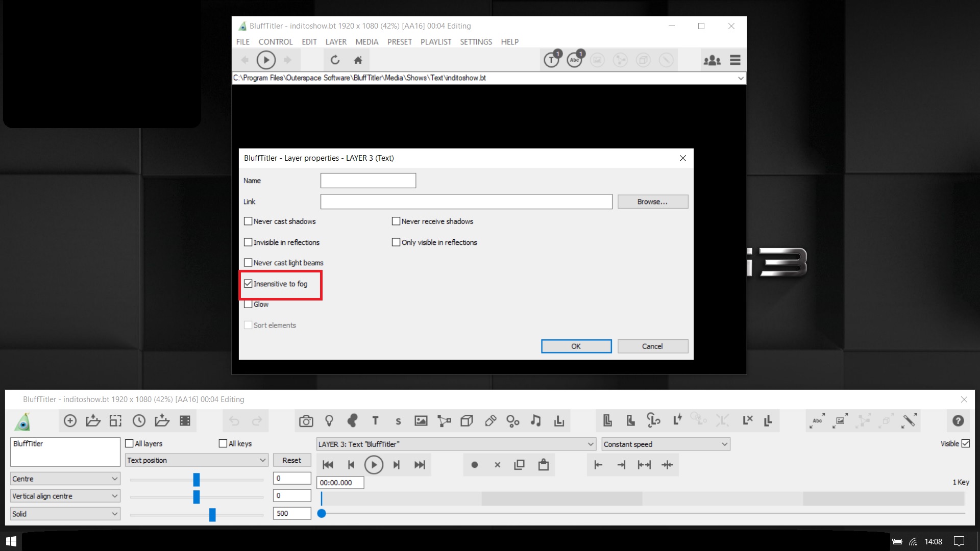
Task: Open the Windows Start button
Action: [x=11, y=541]
